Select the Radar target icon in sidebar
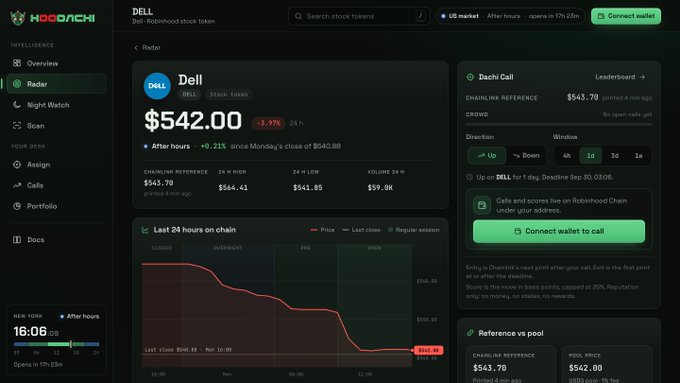 (17, 84)
